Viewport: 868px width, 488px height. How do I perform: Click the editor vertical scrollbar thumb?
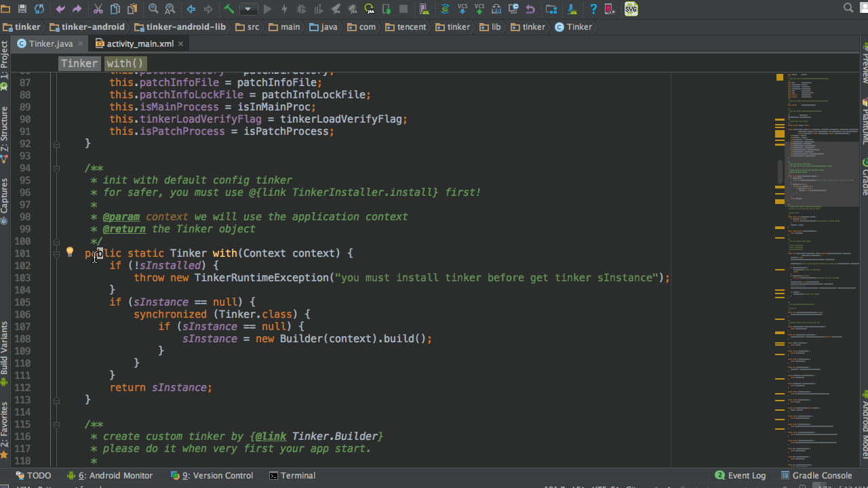[780, 171]
